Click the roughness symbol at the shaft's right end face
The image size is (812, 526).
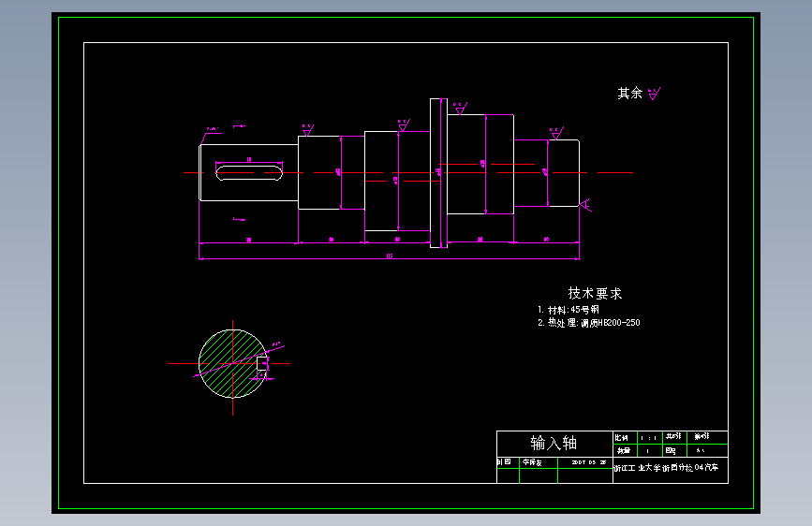pos(585,205)
